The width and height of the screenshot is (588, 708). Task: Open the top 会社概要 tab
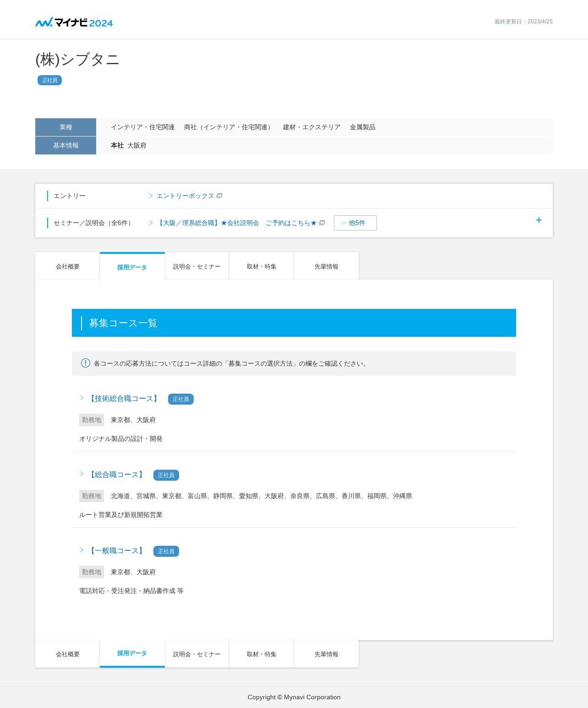tap(68, 266)
